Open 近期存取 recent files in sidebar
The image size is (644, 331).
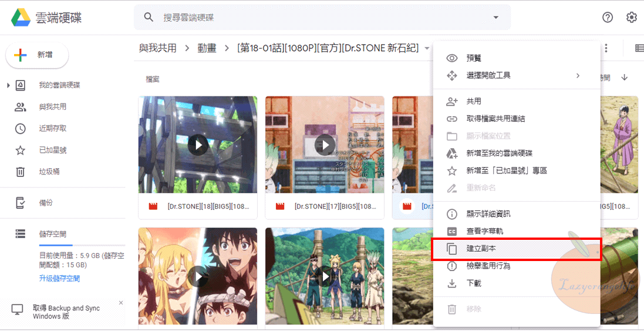coord(52,128)
